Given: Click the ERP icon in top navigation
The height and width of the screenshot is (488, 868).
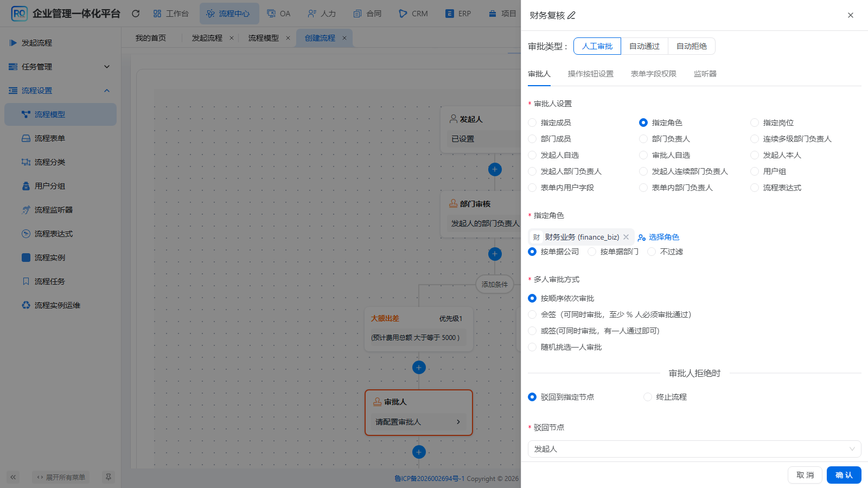Looking at the screenshot, I should click(450, 14).
